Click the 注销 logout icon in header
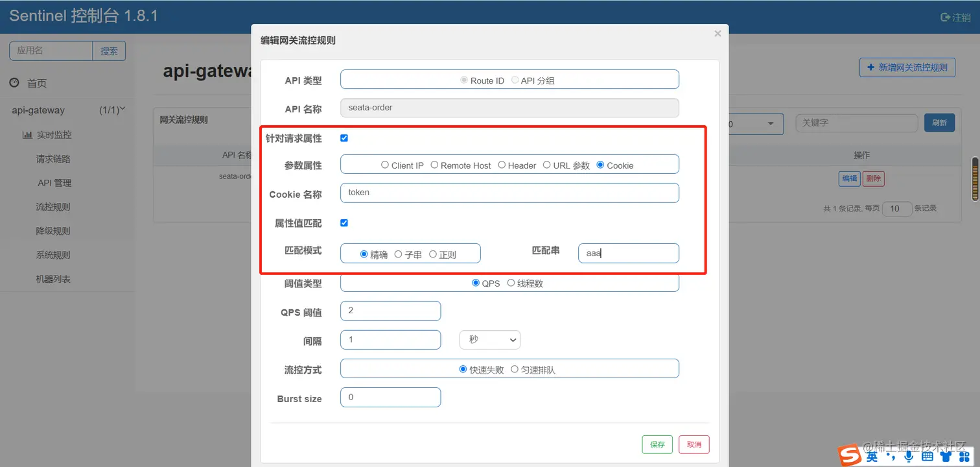 (945, 18)
